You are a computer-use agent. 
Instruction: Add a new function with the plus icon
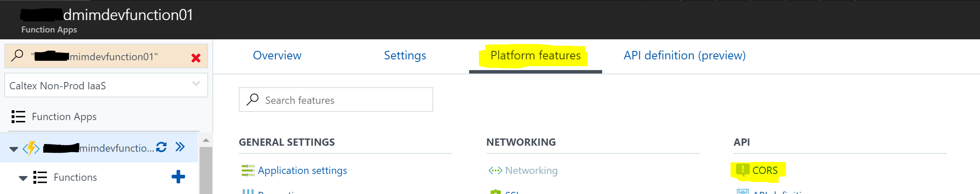pyautogui.click(x=178, y=177)
